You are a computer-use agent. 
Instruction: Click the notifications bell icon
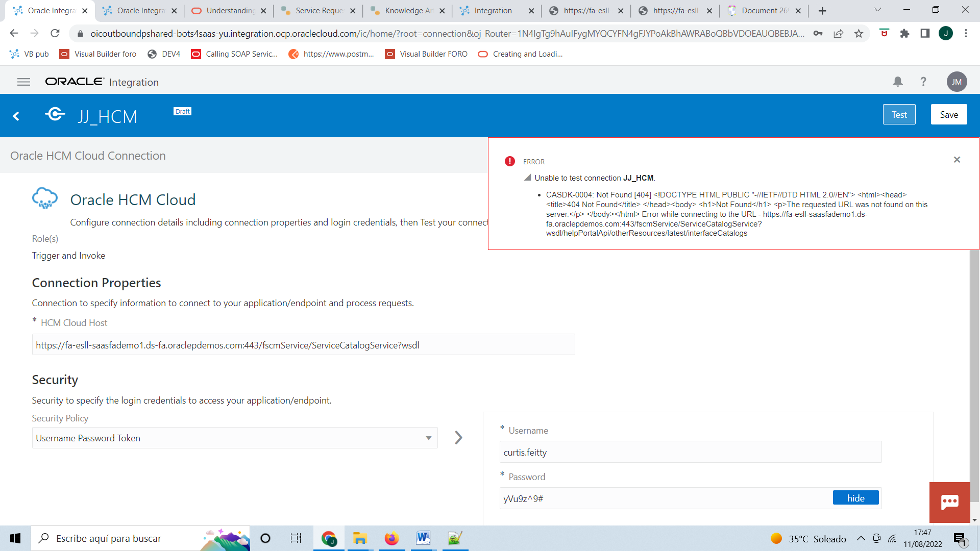[x=897, y=82]
